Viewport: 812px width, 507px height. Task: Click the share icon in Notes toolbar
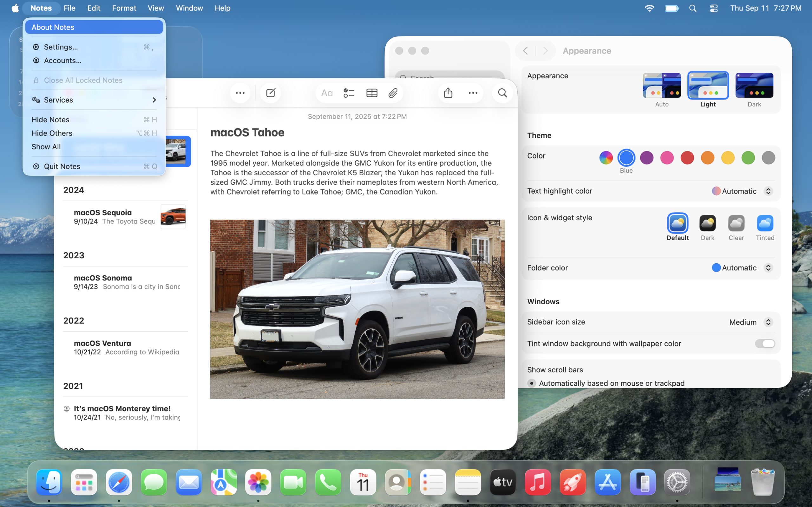pos(448,93)
